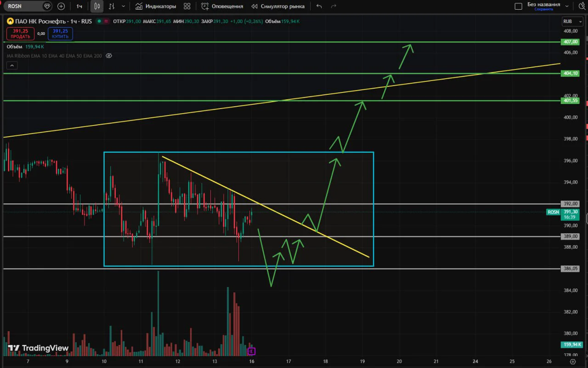Start the Симулятор рынка replay mode
Image resolution: width=588 pixels, height=368 pixels.
pyautogui.click(x=278, y=6)
